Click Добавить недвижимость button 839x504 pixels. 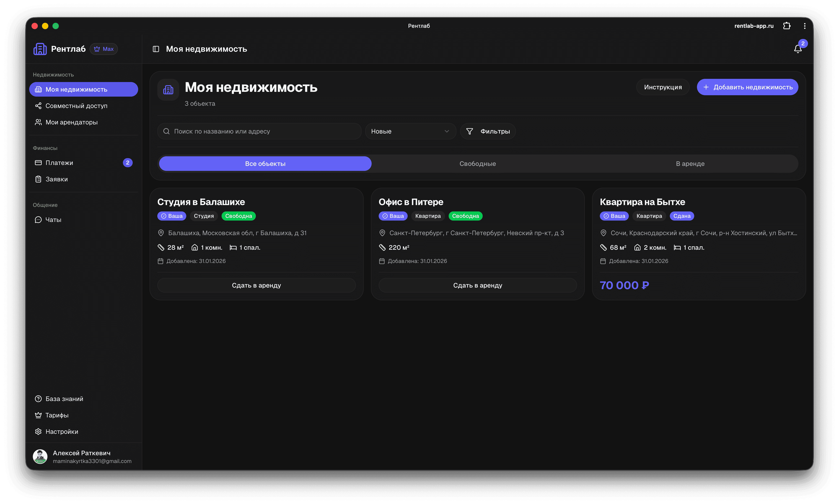[747, 87]
